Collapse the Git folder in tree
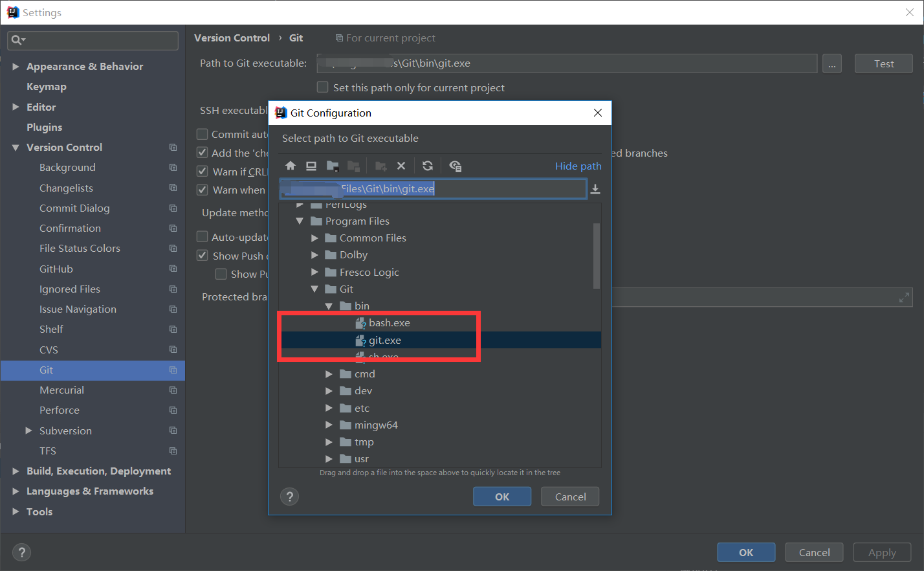 click(x=314, y=289)
